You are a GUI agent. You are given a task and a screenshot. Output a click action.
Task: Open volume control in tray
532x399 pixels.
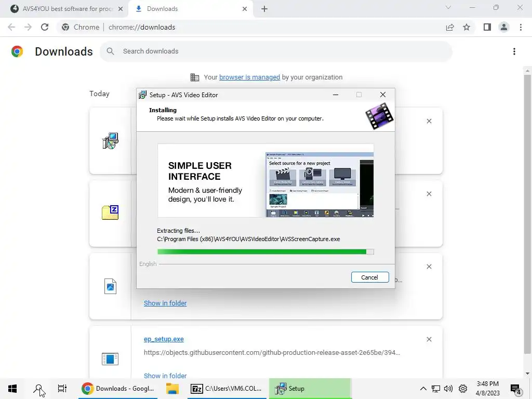pyautogui.click(x=448, y=389)
